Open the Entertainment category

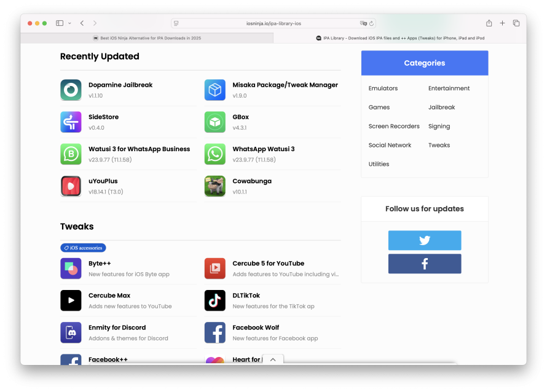(449, 88)
